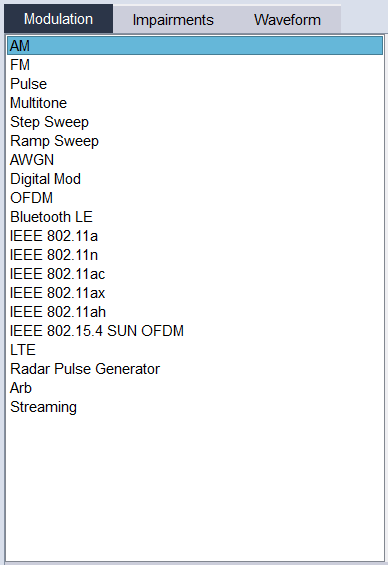Pick the Bluetooth LE entry

(x=195, y=217)
